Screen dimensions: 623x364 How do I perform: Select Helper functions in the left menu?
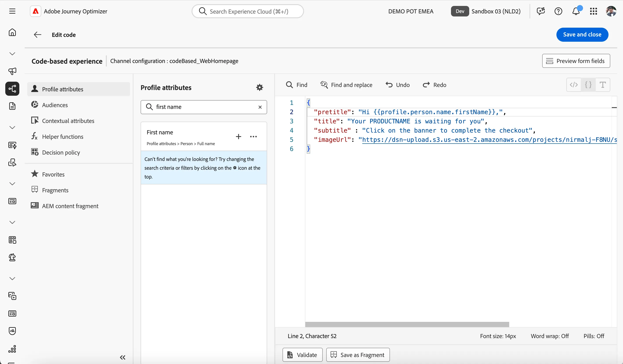coord(63,136)
